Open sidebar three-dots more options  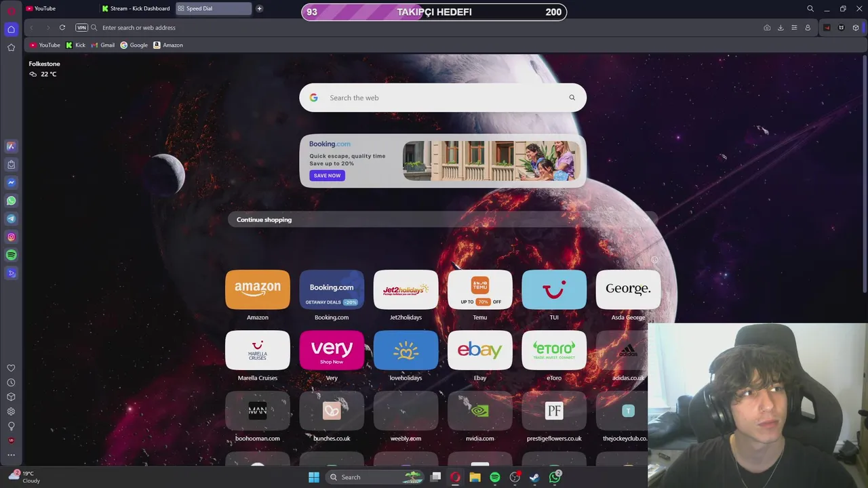(11, 455)
